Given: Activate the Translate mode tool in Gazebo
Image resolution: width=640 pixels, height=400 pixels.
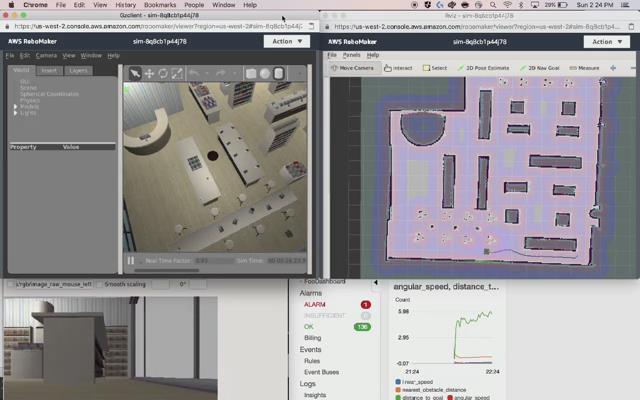Looking at the screenshot, I should [149, 73].
